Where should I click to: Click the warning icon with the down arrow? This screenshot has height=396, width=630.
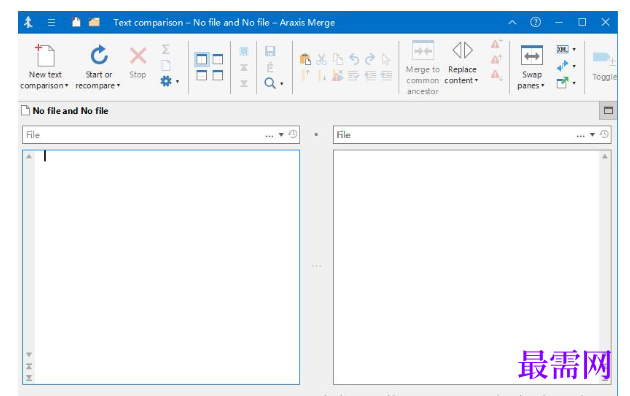coord(497,75)
